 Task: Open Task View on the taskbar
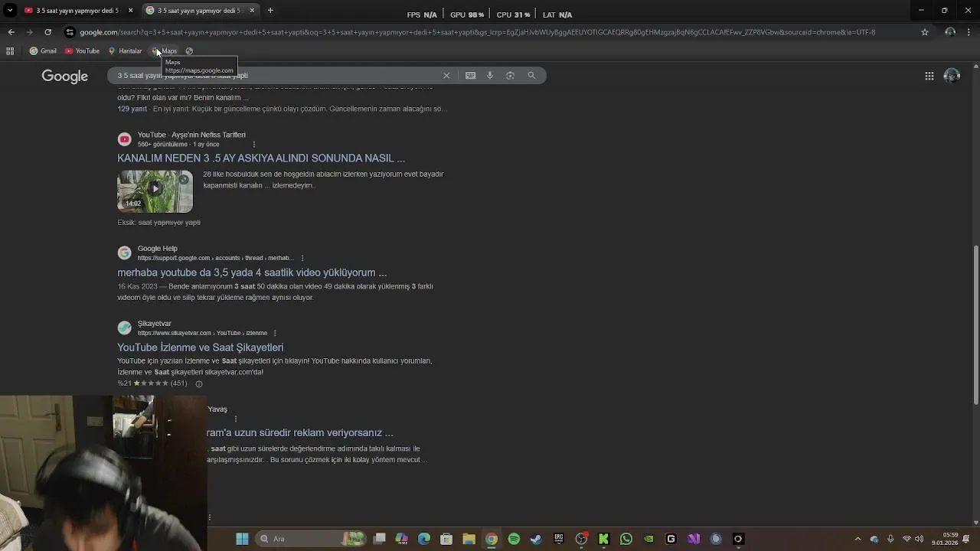click(379, 539)
